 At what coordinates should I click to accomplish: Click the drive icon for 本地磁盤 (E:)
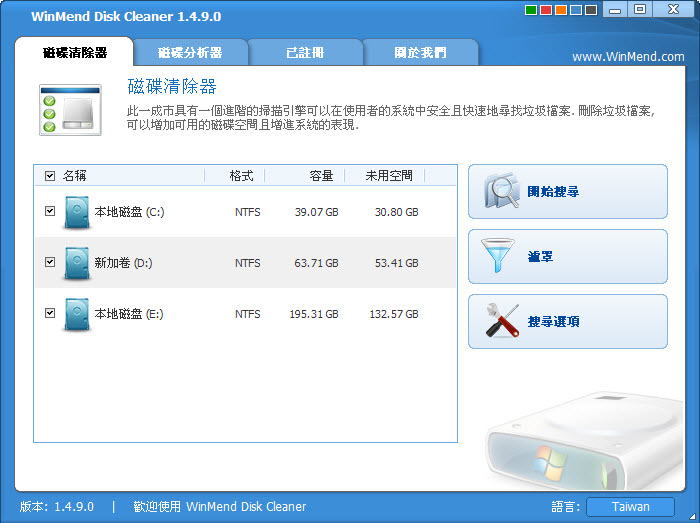pyautogui.click(x=76, y=315)
